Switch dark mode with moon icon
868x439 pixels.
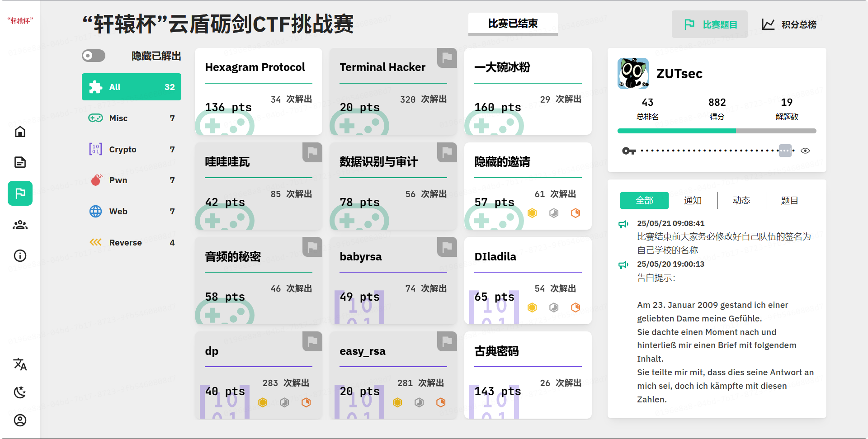[x=20, y=392]
